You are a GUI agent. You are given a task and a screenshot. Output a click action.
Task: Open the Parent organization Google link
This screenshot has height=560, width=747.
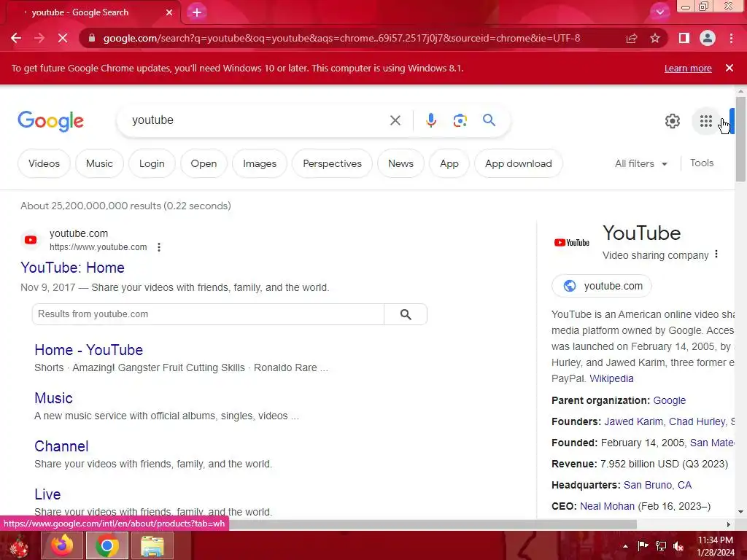670,400
